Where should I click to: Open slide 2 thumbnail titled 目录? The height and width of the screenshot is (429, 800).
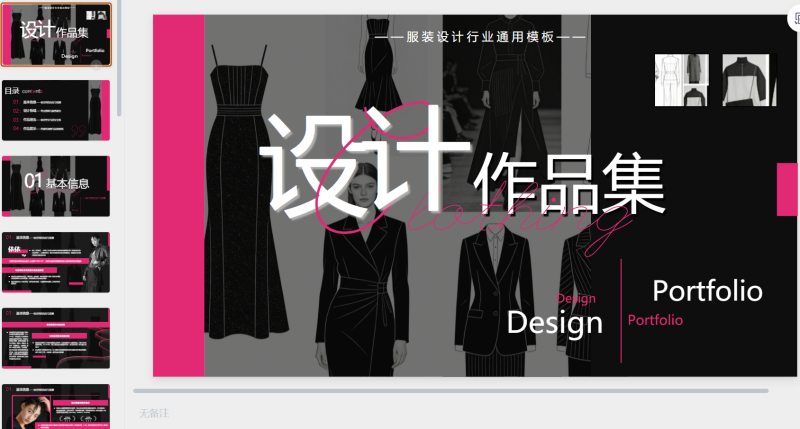click(x=56, y=110)
